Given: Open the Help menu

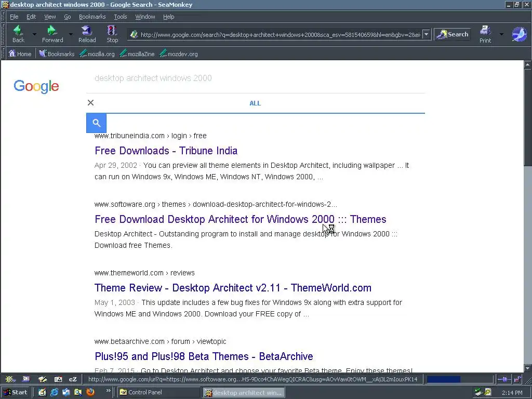Looking at the screenshot, I should 169,17.
